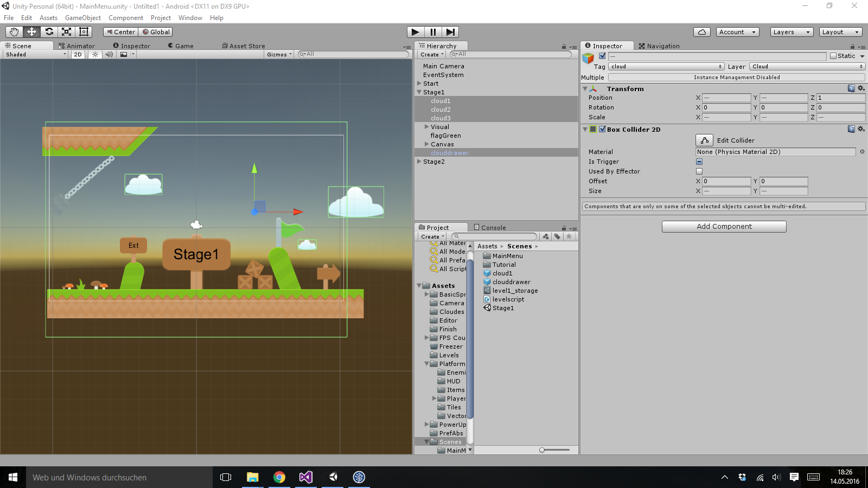Click Material object picker circle
This screenshot has width=868, height=488.
pyautogui.click(x=862, y=152)
